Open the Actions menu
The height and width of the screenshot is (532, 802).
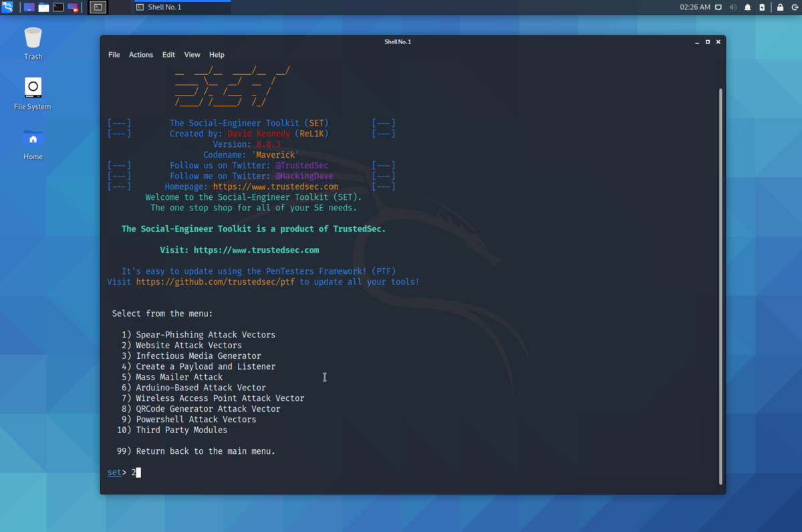pyautogui.click(x=141, y=55)
